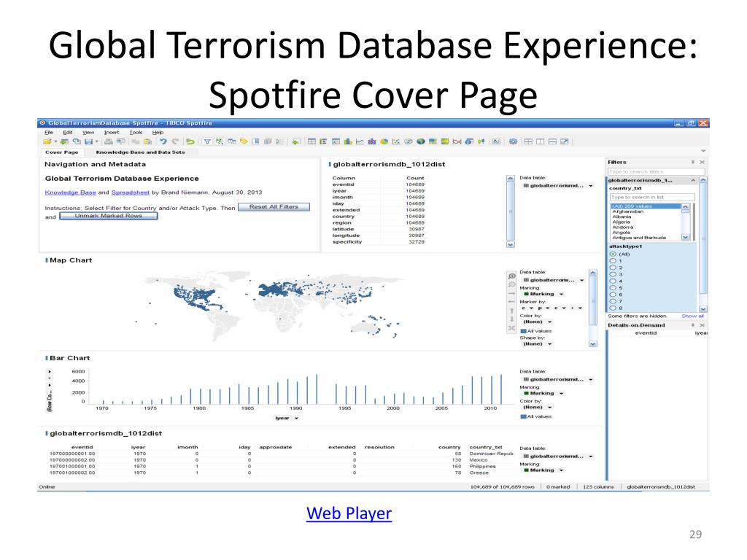Select attacktype1 option 3
This screenshot has height=560, width=747.
pyautogui.click(x=613, y=274)
